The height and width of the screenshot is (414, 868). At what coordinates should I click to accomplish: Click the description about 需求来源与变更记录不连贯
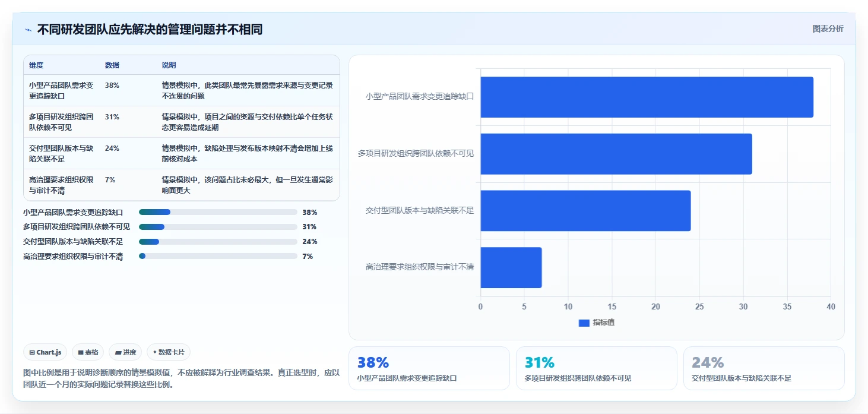pyautogui.click(x=248, y=90)
